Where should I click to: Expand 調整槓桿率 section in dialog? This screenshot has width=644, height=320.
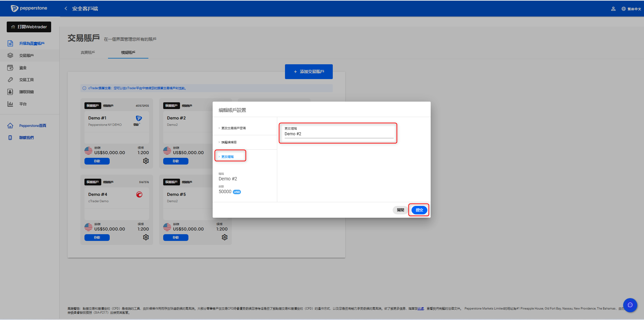[229, 142]
